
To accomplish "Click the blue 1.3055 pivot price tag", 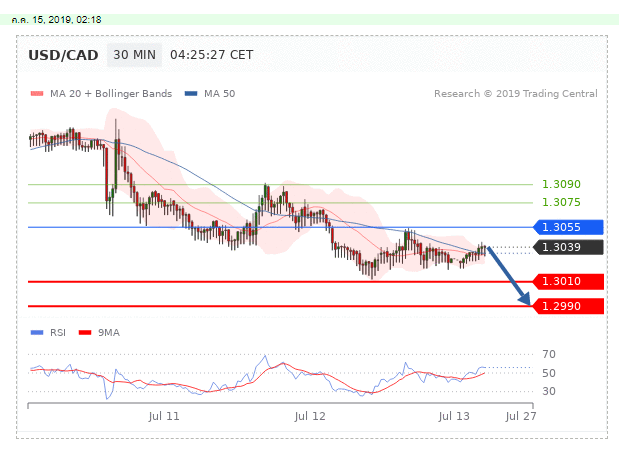I will (568, 227).
